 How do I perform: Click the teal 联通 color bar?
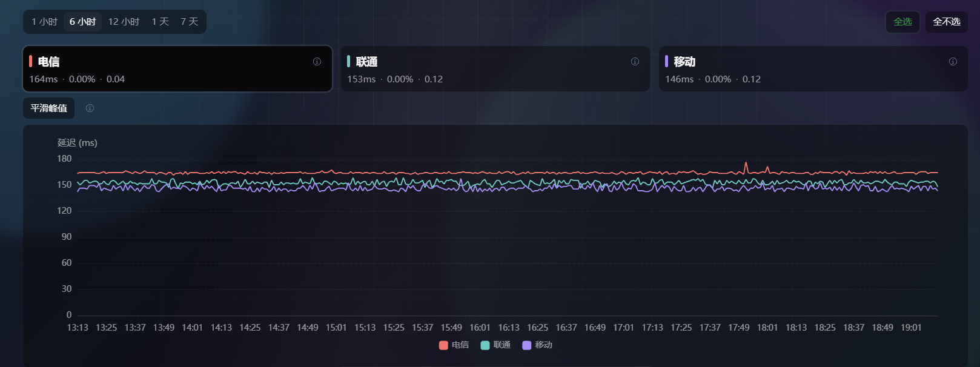348,61
